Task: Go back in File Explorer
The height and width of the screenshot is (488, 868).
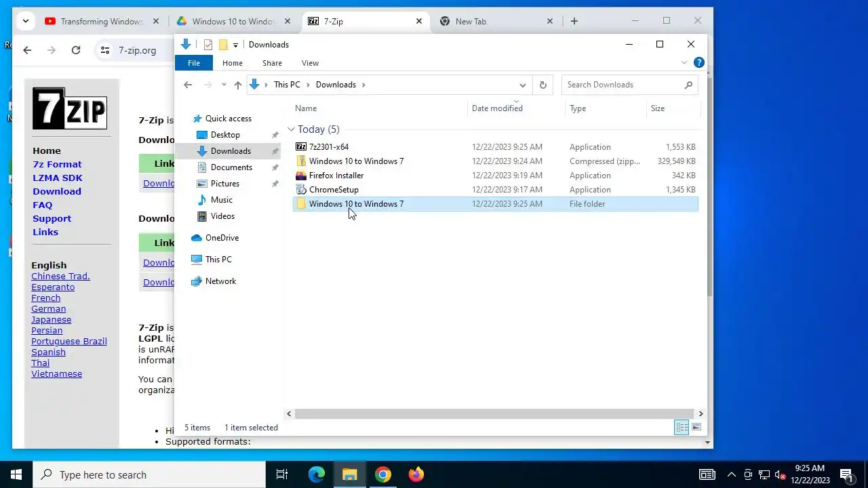Action: coord(188,85)
